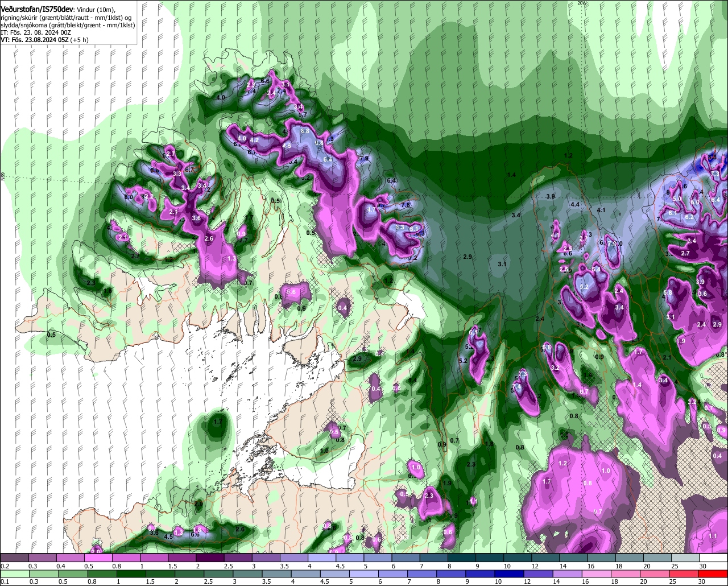Click the '0.2' label in the snow legend

pos(5,566)
